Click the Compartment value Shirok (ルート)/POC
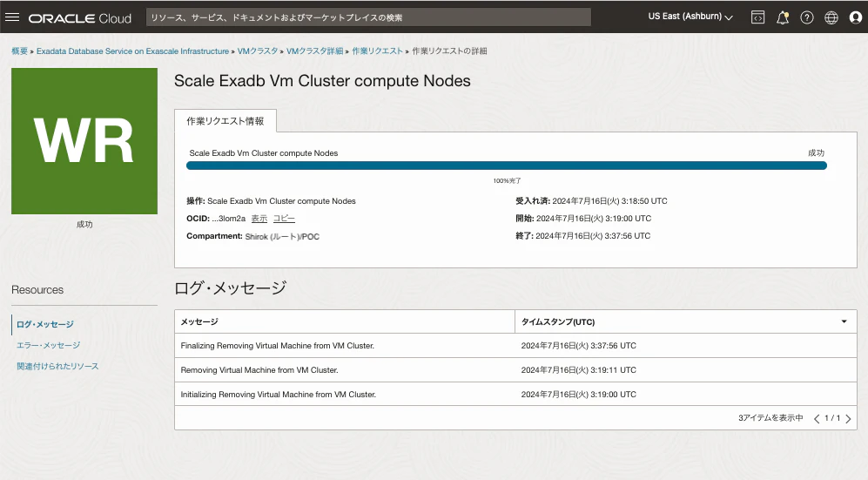Screen dimensions: 868x480 click(282, 236)
